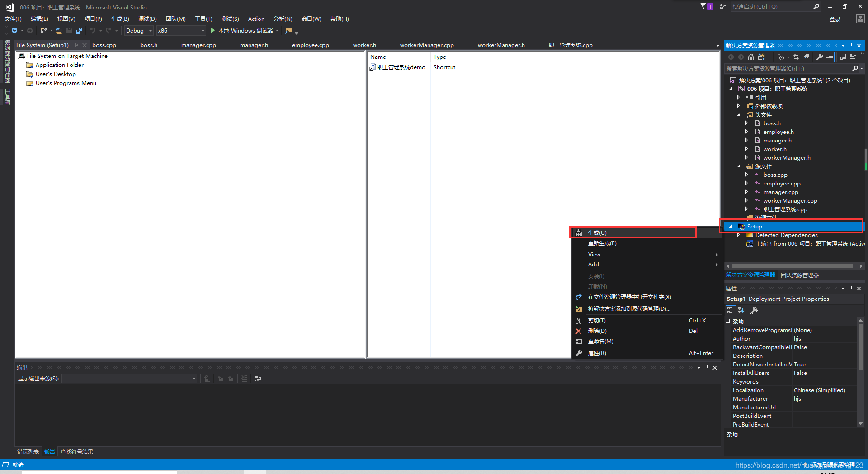Toggle the Categorized view in Properties panel
The height and width of the screenshot is (474, 868).
[731, 310]
